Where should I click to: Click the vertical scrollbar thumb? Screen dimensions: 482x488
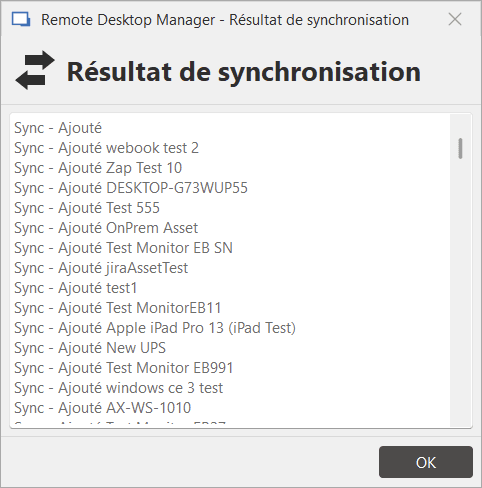tap(460, 149)
